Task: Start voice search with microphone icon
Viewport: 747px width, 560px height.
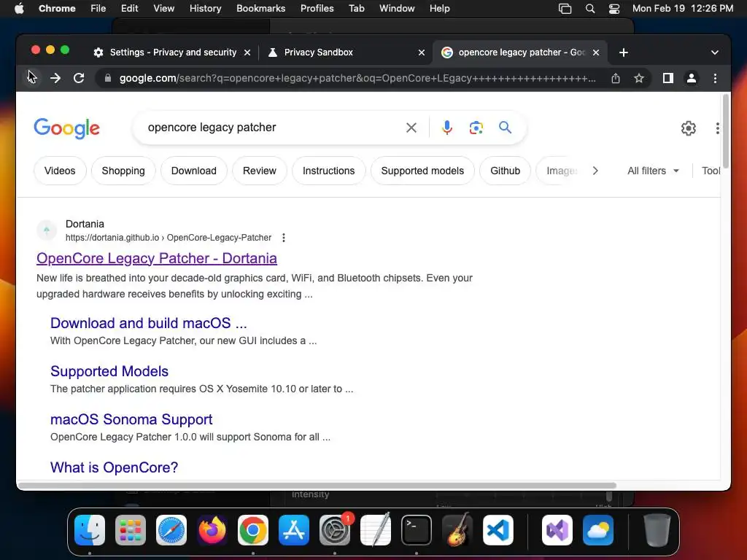Action: 447,128
